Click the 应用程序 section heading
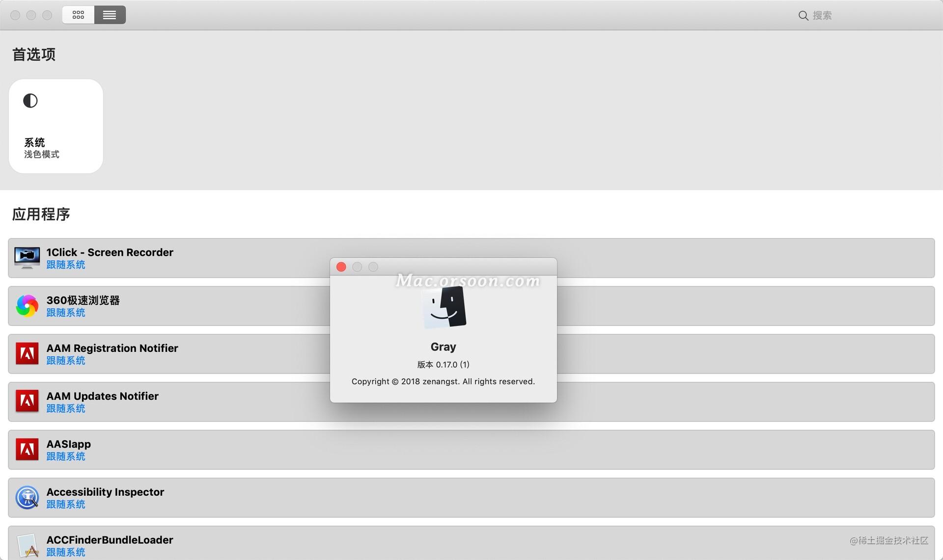This screenshot has width=943, height=560. (x=41, y=214)
